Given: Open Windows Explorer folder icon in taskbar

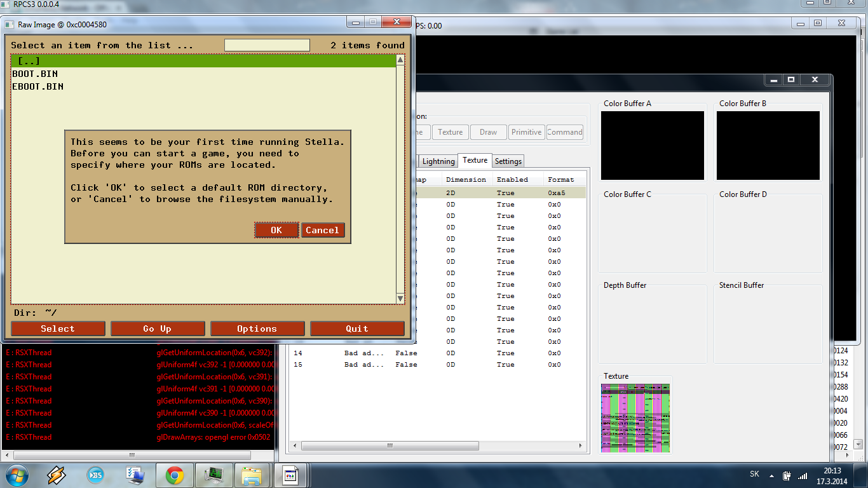Looking at the screenshot, I should point(252,475).
